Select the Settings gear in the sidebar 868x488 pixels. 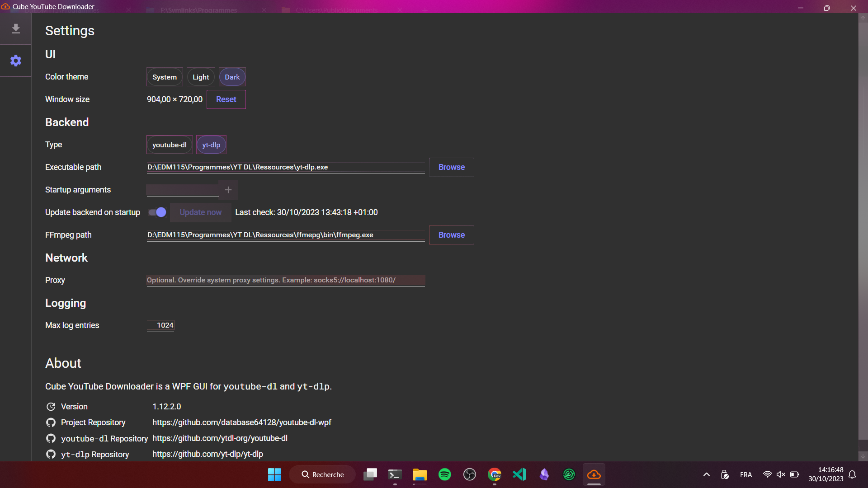[16, 61]
